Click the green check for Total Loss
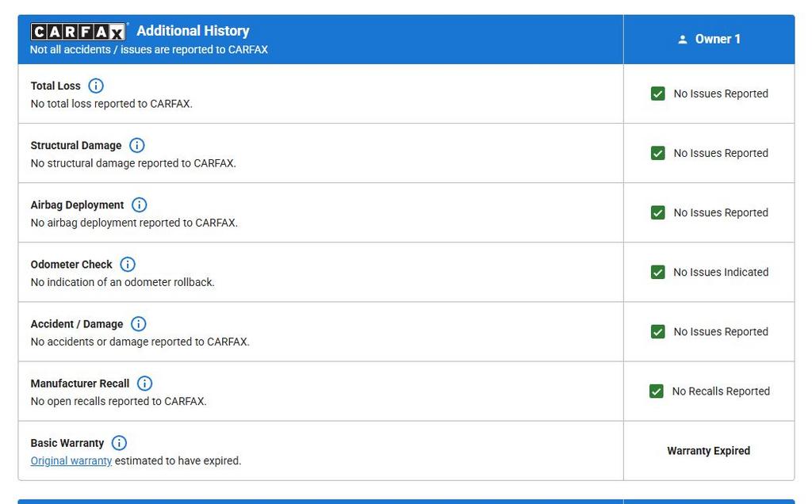Image resolution: width=812 pixels, height=504 pixels. pyautogui.click(x=657, y=94)
